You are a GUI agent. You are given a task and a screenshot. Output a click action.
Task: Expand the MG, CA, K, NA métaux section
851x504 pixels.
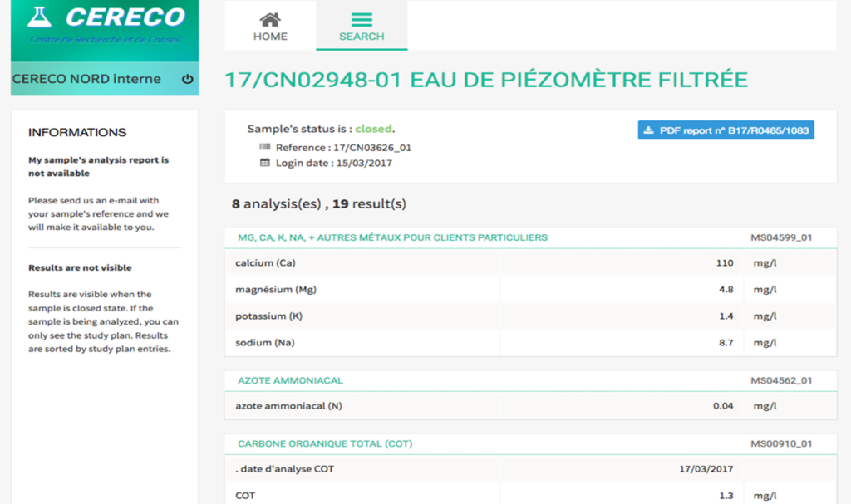[x=391, y=237]
